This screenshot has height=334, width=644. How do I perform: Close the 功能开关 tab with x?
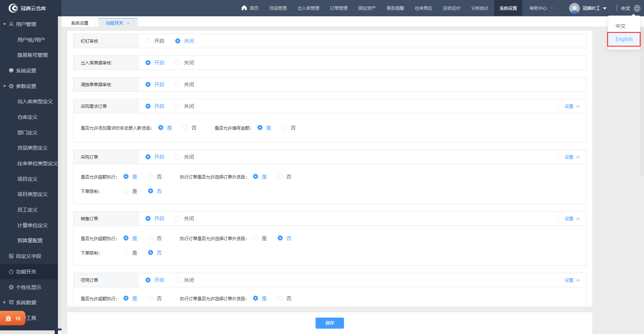coord(128,24)
